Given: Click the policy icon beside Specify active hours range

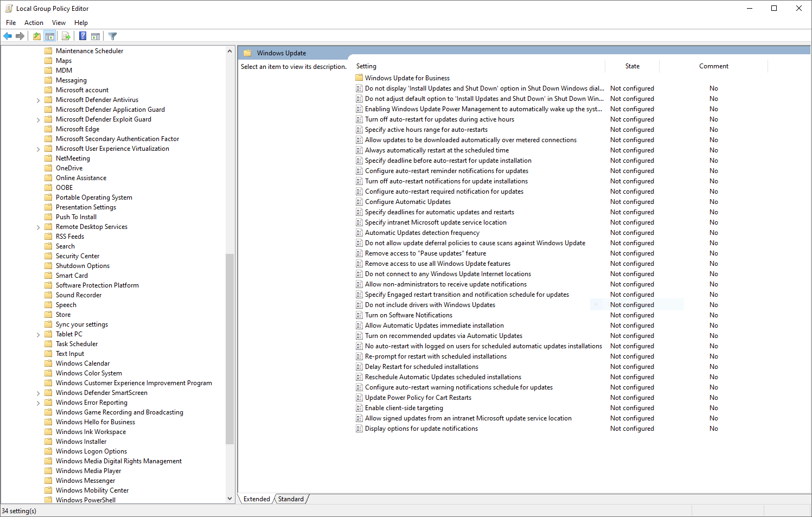Looking at the screenshot, I should tap(359, 130).
